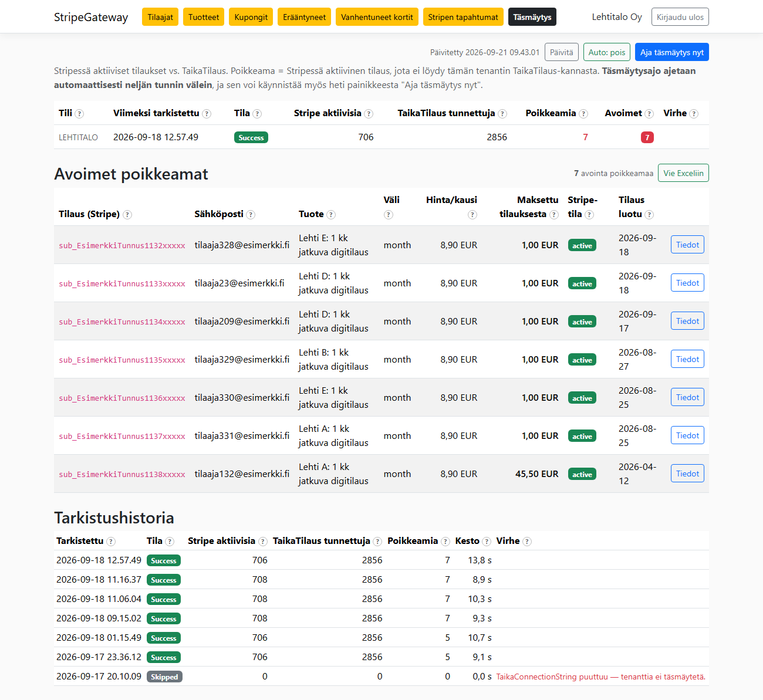
Task: Click subscription ID sub_EsimerkkiTunnus1135xxxxx
Action: (x=122, y=360)
